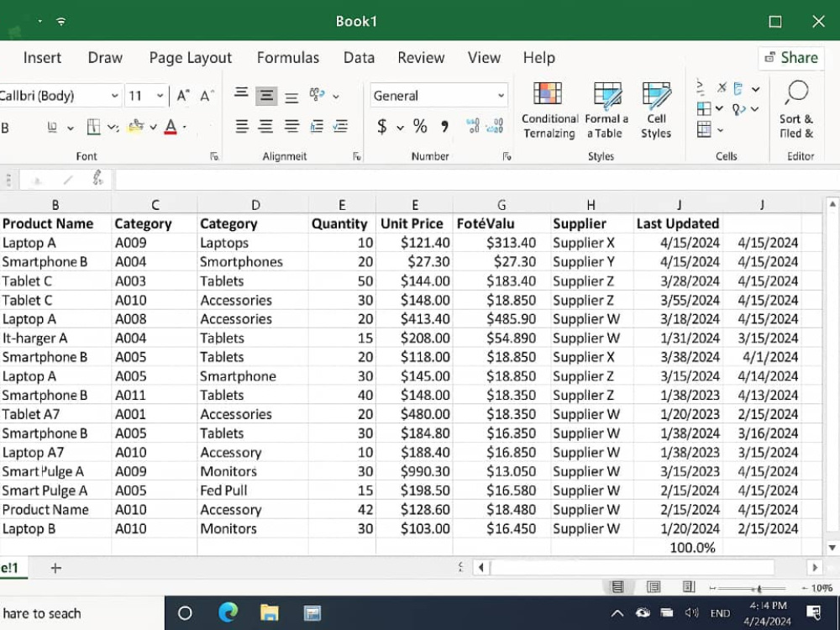Toggle middle vertical alignment button
This screenshot has width=840, height=630.
tap(266, 96)
